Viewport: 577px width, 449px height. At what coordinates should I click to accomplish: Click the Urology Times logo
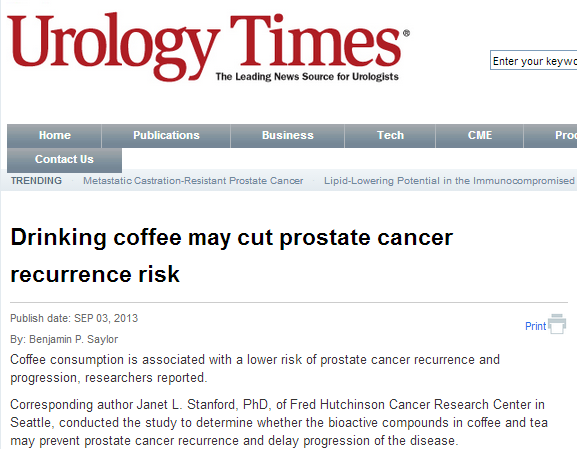click(208, 47)
